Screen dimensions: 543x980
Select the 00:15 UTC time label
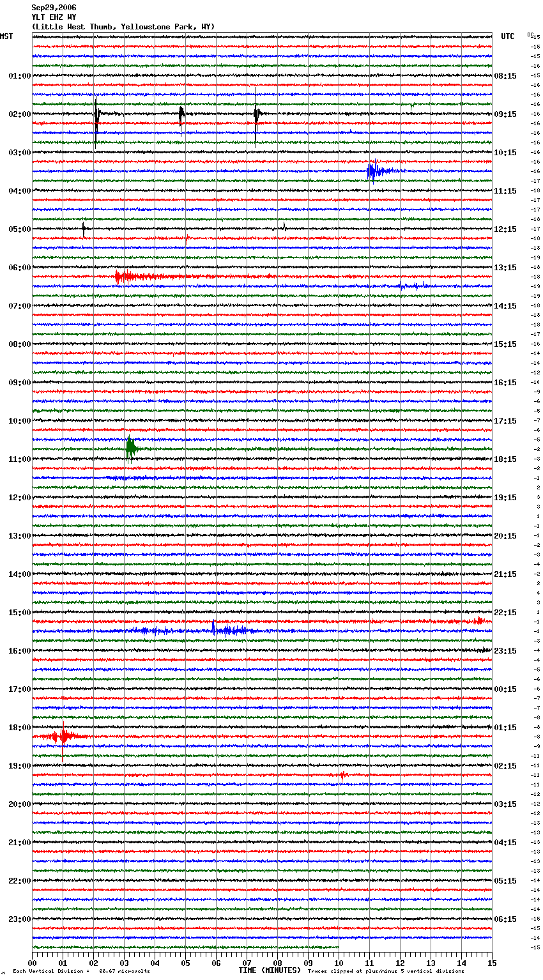coord(505,689)
